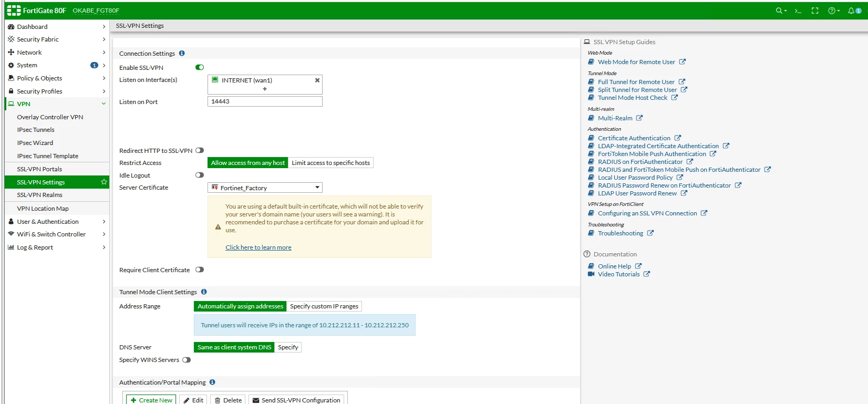Expand the Policy & Objects chevron
868x404 pixels.
pyautogui.click(x=104, y=78)
